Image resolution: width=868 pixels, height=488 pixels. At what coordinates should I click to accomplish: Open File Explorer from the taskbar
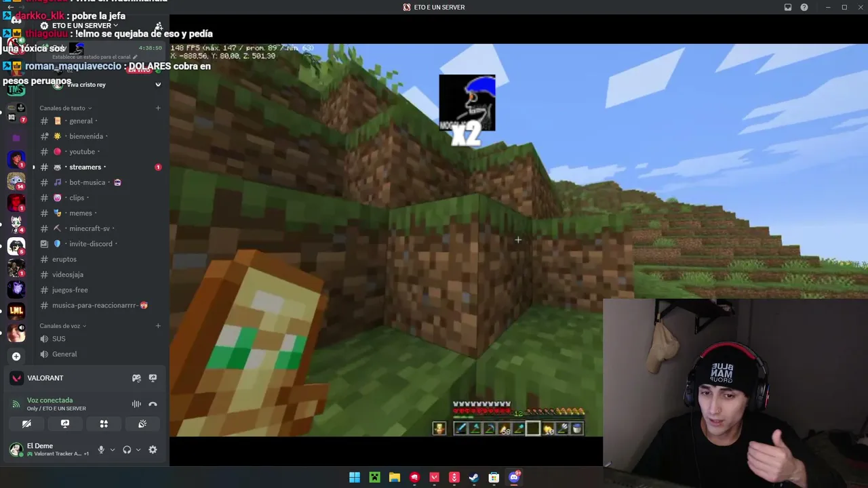click(x=395, y=478)
